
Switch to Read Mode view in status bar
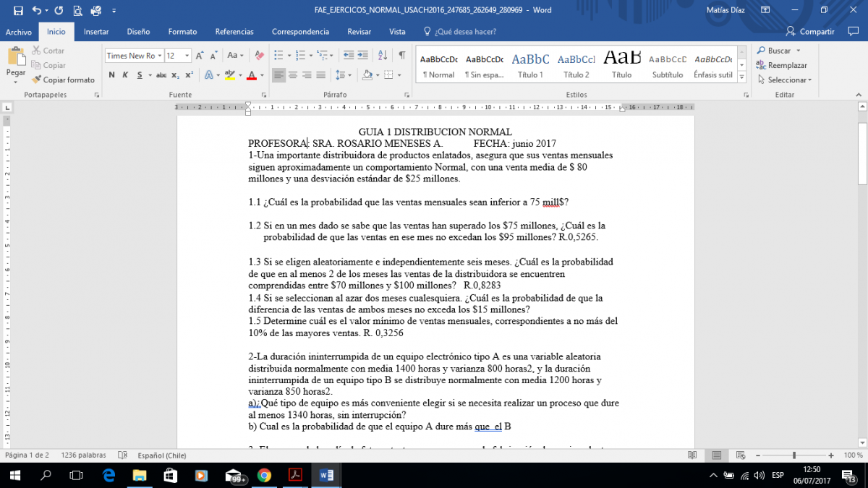point(693,455)
